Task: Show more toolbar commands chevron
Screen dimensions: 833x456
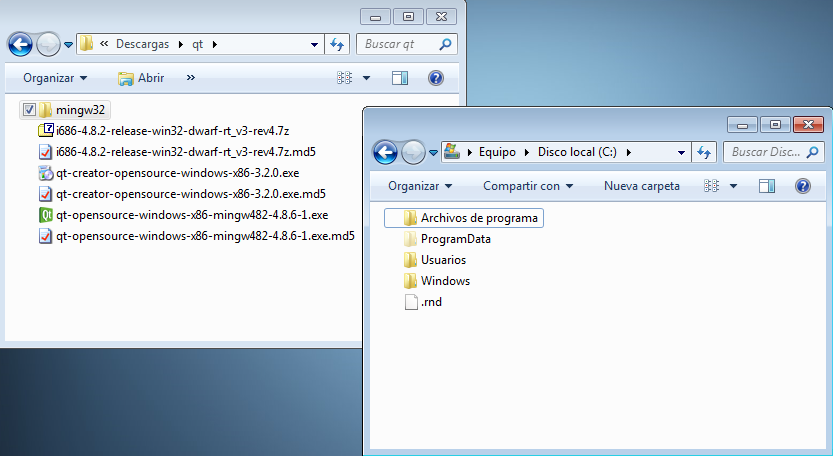Action: tap(191, 78)
